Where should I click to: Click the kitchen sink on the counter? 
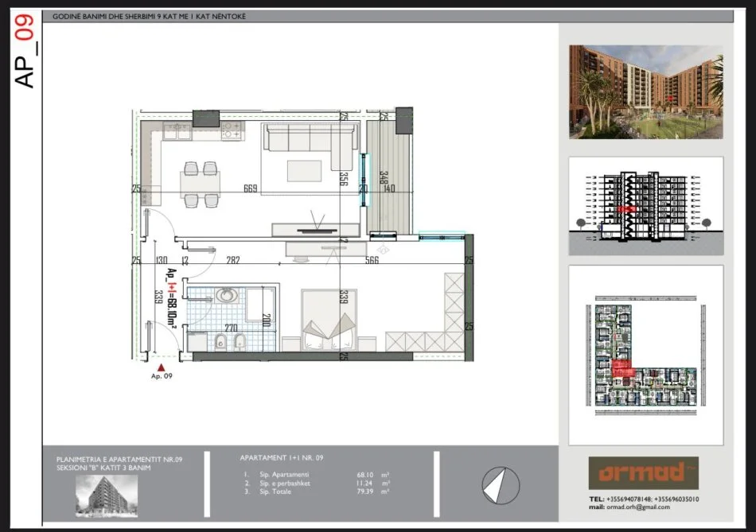pyautogui.click(x=177, y=131)
